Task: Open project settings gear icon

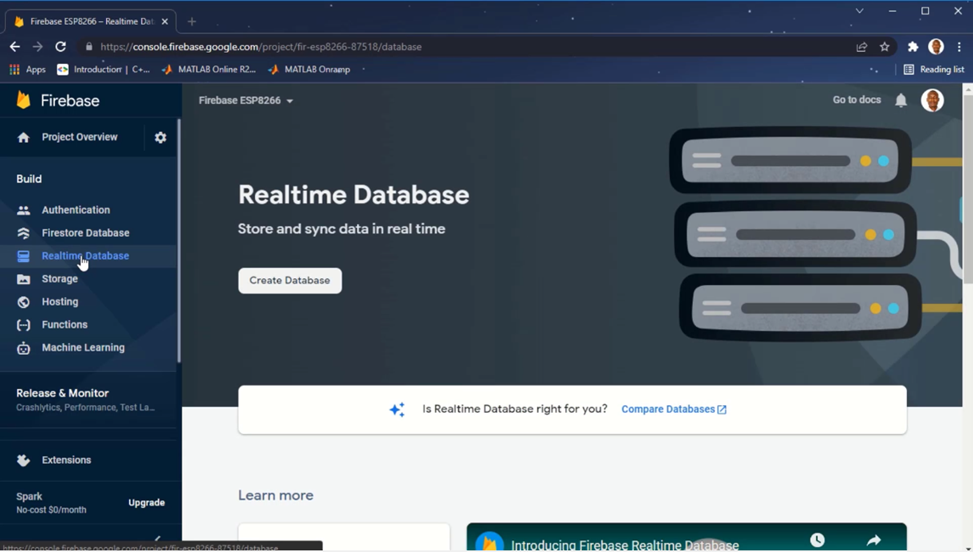Action: 160,138
